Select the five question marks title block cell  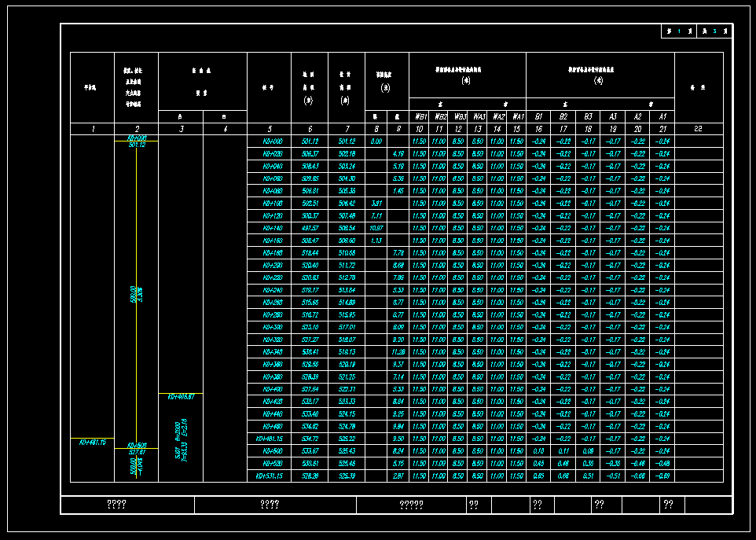[411, 505]
